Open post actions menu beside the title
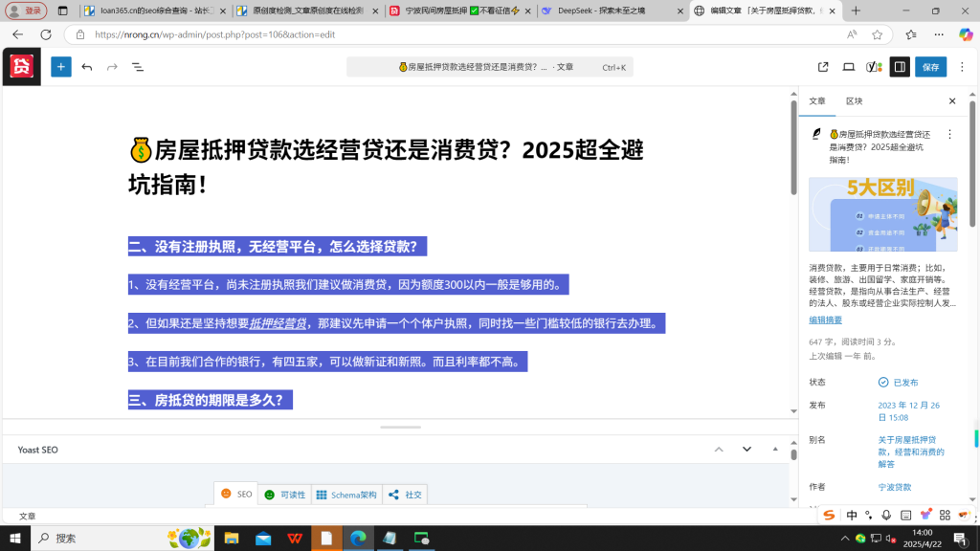Image resolution: width=980 pixels, height=551 pixels. [x=949, y=134]
